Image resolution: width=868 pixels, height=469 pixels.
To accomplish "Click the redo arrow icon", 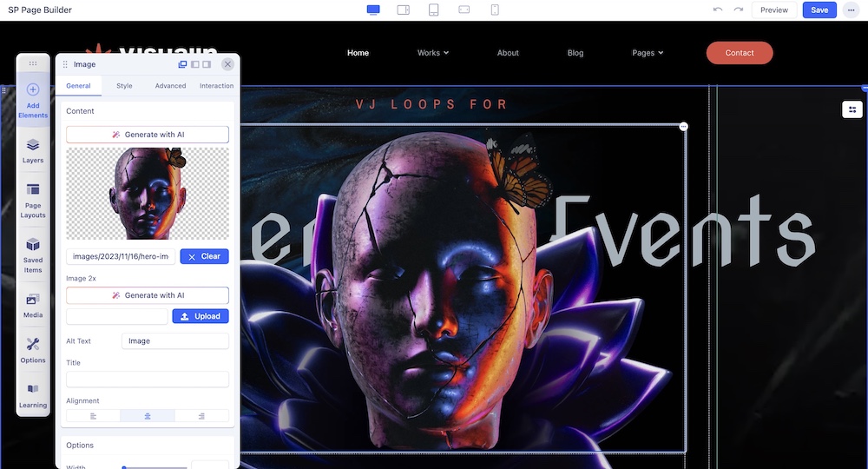I will click(x=738, y=10).
